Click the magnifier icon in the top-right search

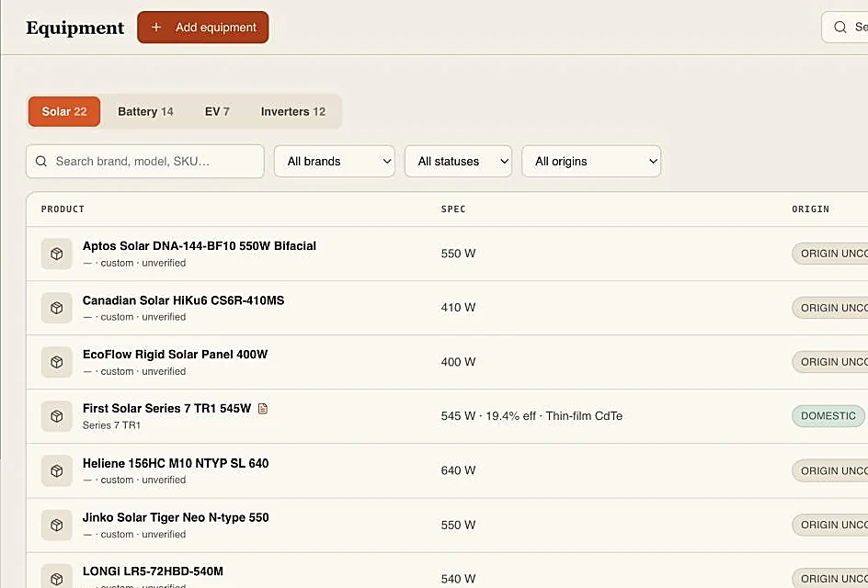coord(839,28)
